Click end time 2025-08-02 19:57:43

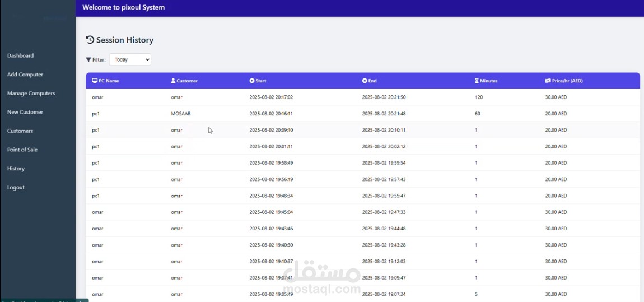tap(384, 179)
